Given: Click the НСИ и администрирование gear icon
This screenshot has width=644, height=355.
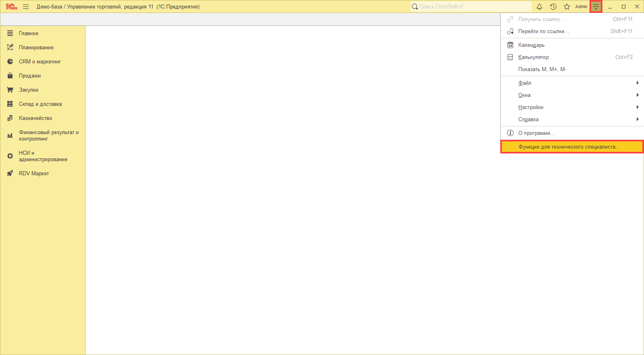Looking at the screenshot, I should click(10, 156).
